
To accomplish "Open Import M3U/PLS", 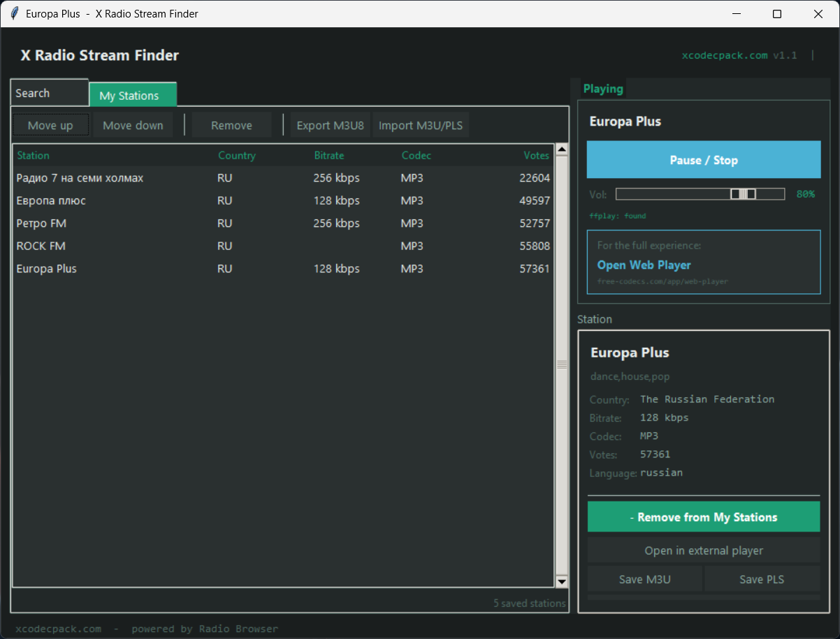I will coord(420,126).
